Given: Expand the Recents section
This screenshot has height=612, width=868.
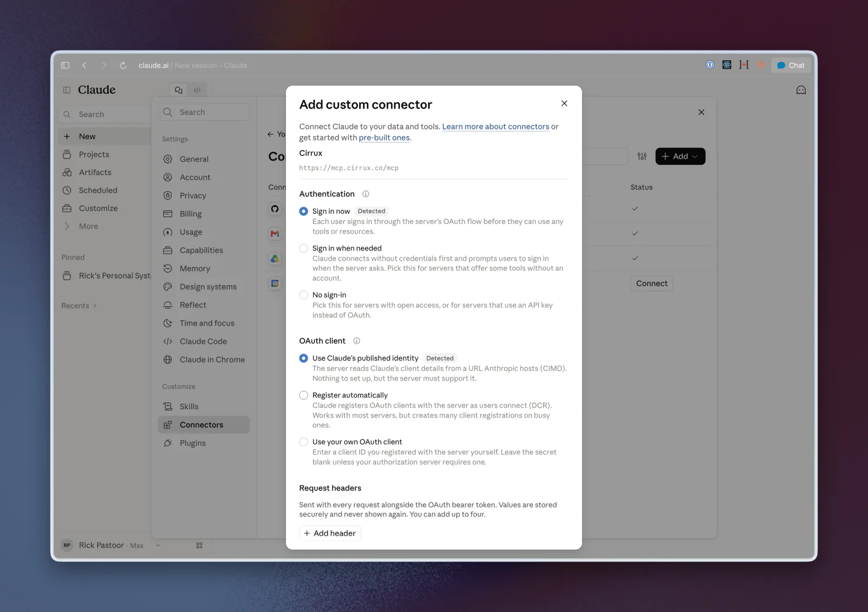Looking at the screenshot, I should pyautogui.click(x=79, y=306).
